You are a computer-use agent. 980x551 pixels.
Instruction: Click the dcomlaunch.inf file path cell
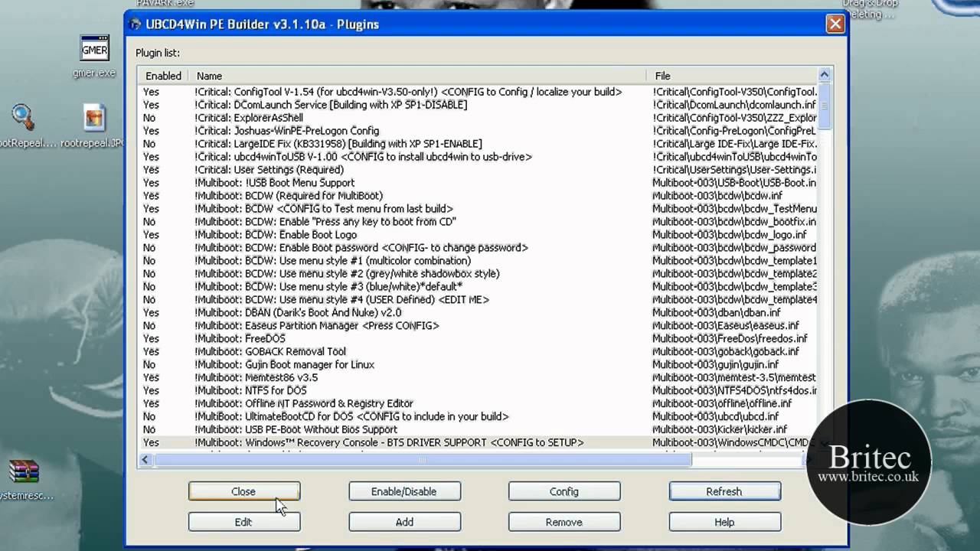click(x=734, y=105)
